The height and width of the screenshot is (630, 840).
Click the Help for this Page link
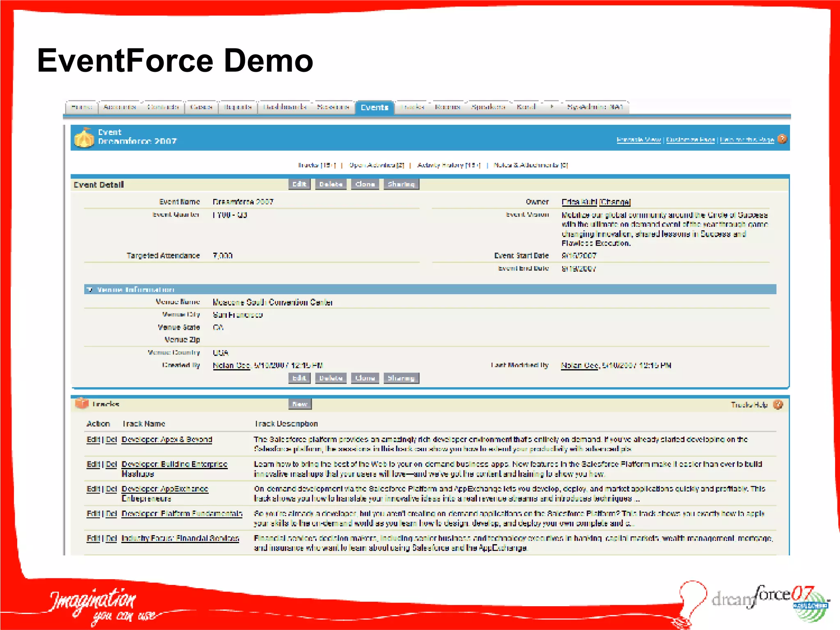747,139
